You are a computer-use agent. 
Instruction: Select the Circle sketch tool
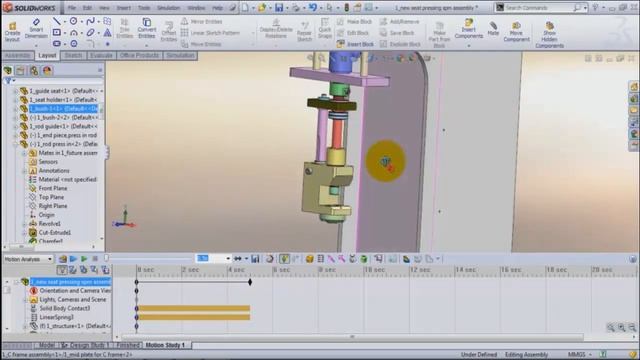[73, 21]
